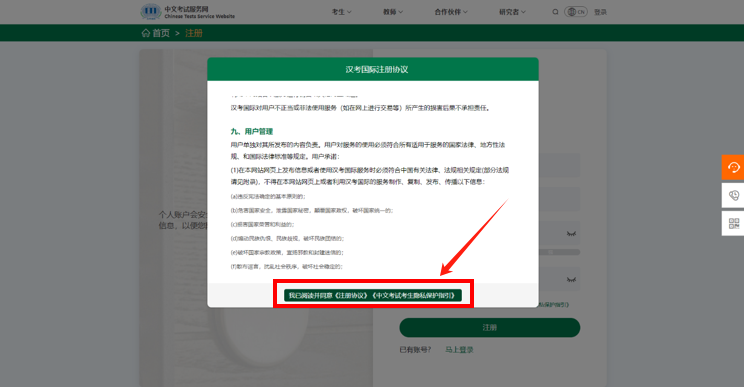Screen dimensions: 744x387
Task: Show the QR code sidebar icon
Action: 733,223
